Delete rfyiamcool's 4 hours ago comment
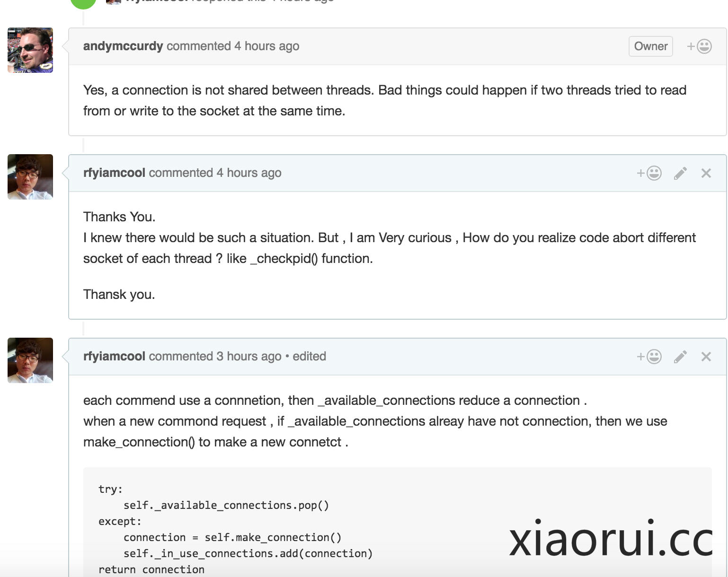Image resolution: width=728 pixels, height=577 pixels. pos(706,173)
